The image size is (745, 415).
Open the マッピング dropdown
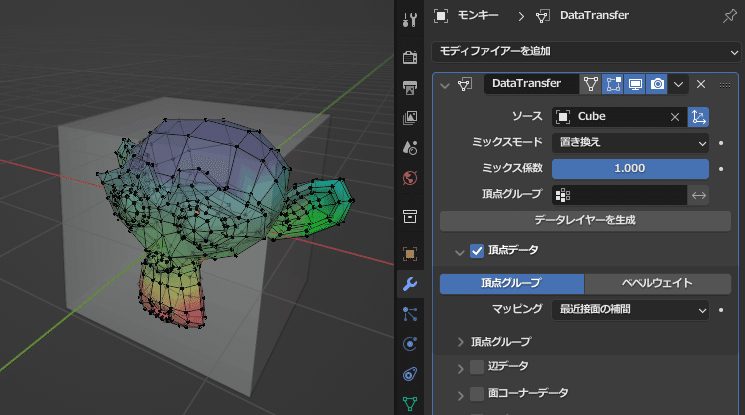pyautogui.click(x=630, y=310)
